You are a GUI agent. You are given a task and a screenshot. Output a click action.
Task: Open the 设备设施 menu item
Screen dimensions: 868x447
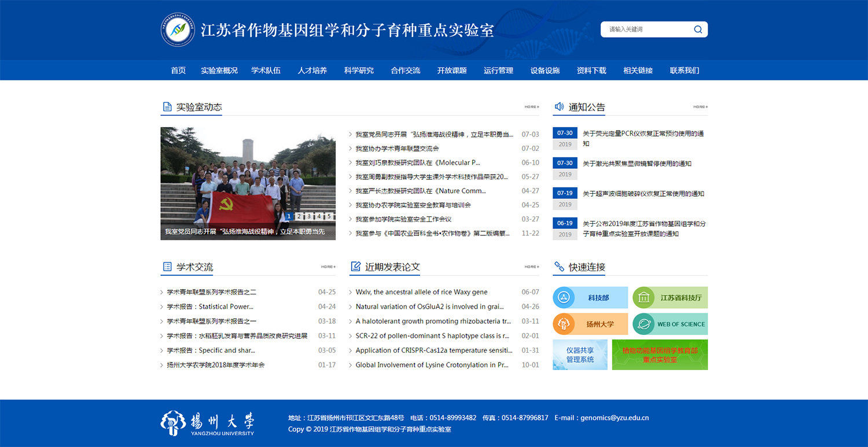[x=545, y=71]
